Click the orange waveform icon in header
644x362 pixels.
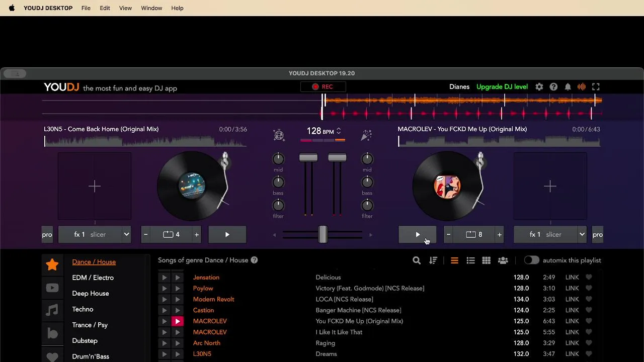click(x=582, y=87)
